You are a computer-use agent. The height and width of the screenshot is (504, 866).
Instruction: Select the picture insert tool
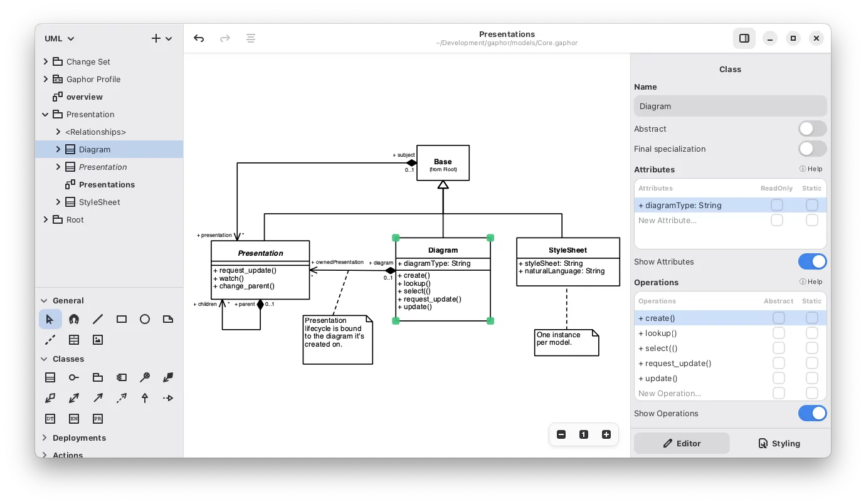click(x=98, y=340)
